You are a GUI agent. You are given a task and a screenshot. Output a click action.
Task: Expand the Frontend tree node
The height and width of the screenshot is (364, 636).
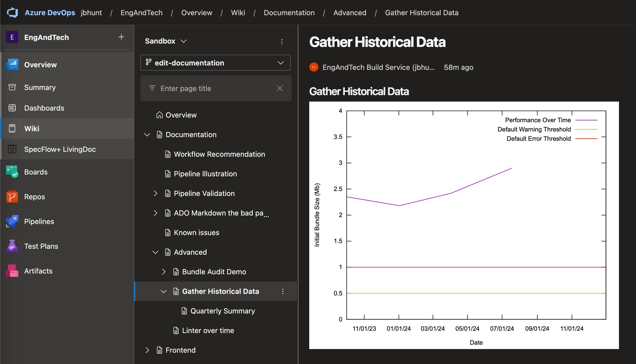(x=147, y=350)
